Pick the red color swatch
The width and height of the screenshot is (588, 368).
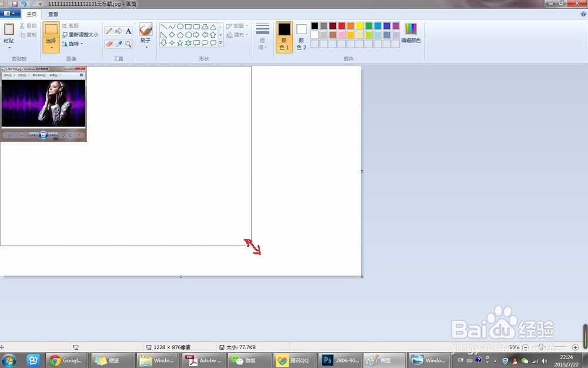coord(342,26)
